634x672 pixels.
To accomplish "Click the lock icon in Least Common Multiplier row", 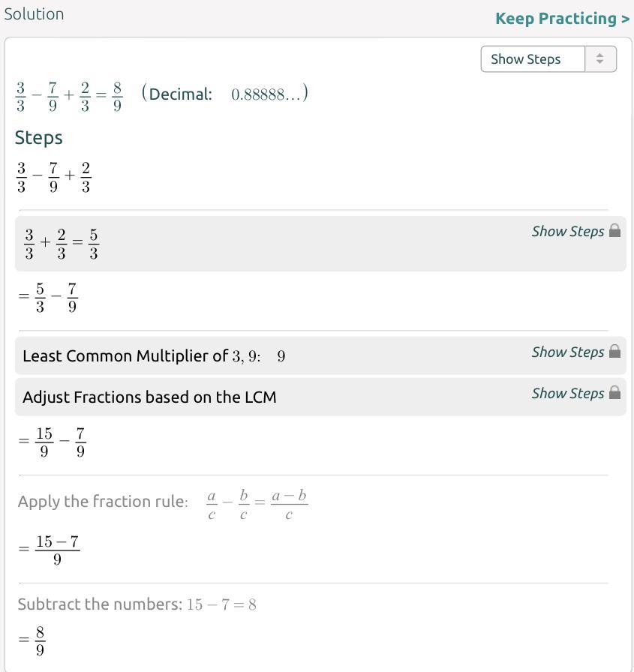I will 615,351.
